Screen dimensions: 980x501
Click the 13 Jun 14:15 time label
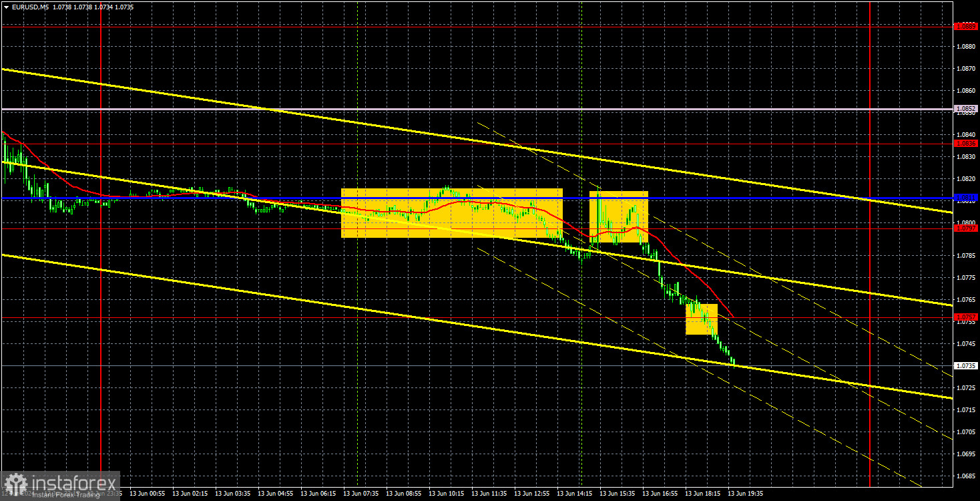[574, 494]
